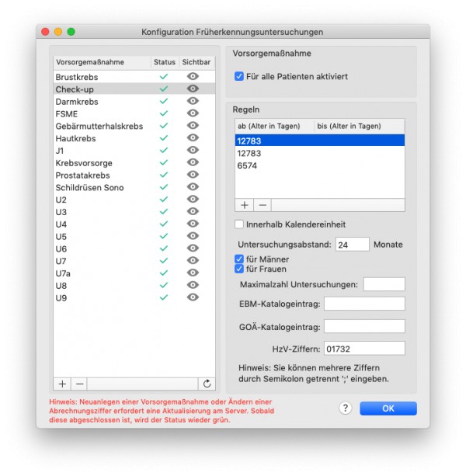Image resolution: width=466 pixels, height=476 pixels.
Task: Toggle visibility eye for Hautkrebs
Action: click(193, 137)
